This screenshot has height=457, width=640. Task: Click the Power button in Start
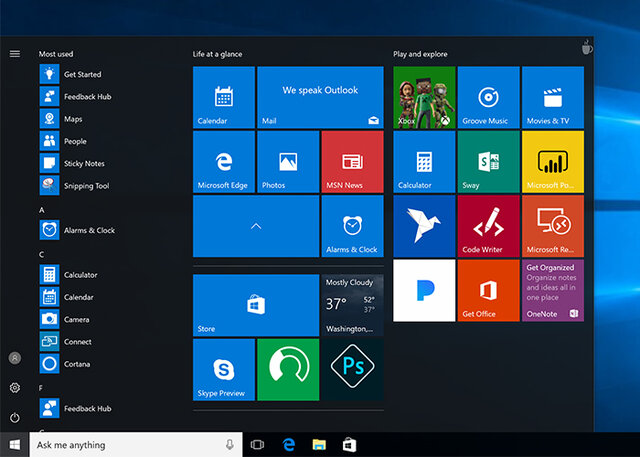coord(15,417)
